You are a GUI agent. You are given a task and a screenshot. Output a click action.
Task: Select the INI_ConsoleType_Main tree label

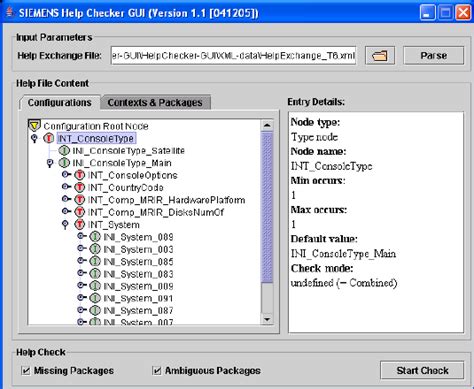pos(122,163)
